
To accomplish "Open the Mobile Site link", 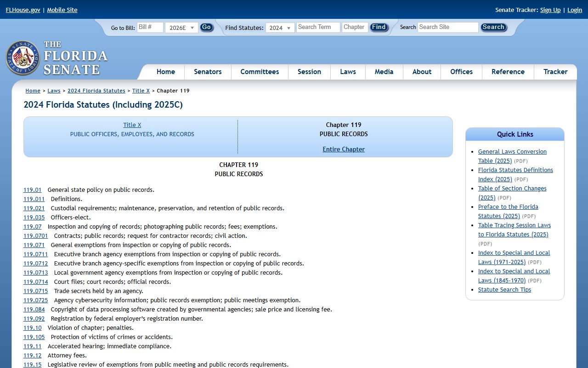I will click(62, 10).
